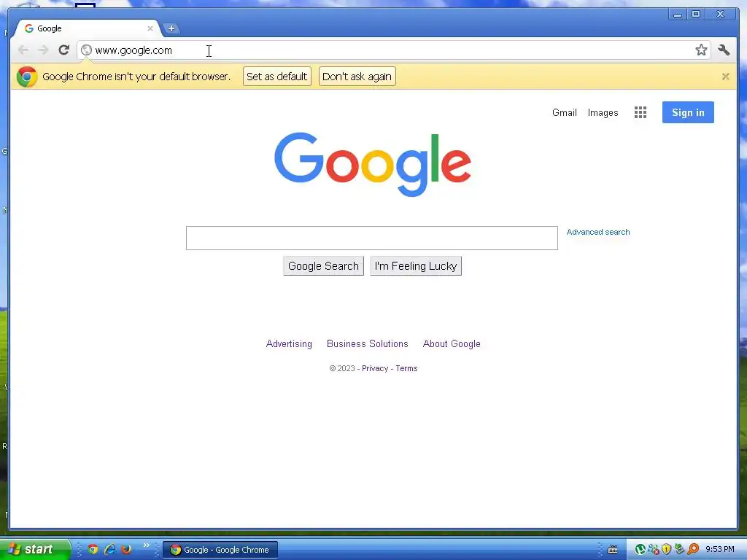This screenshot has width=747, height=560.
Task: Click I'm Feeling Lucky button
Action: click(415, 266)
